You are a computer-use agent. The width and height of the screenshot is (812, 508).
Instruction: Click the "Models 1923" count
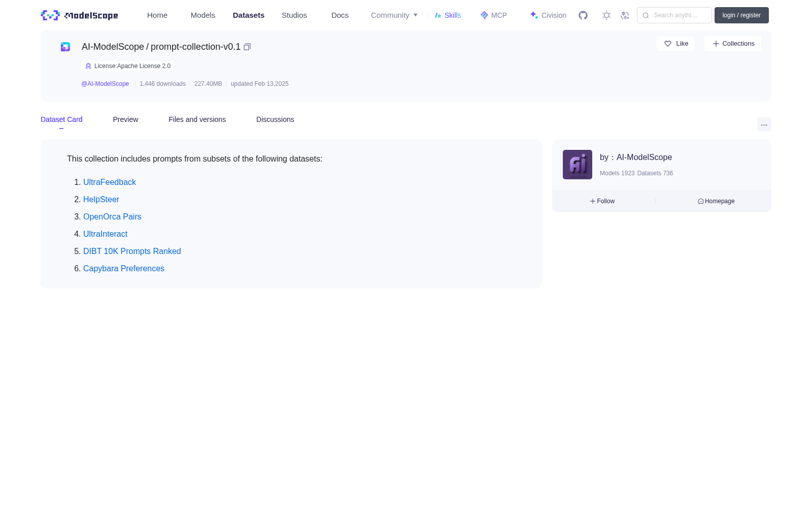point(617,173)
